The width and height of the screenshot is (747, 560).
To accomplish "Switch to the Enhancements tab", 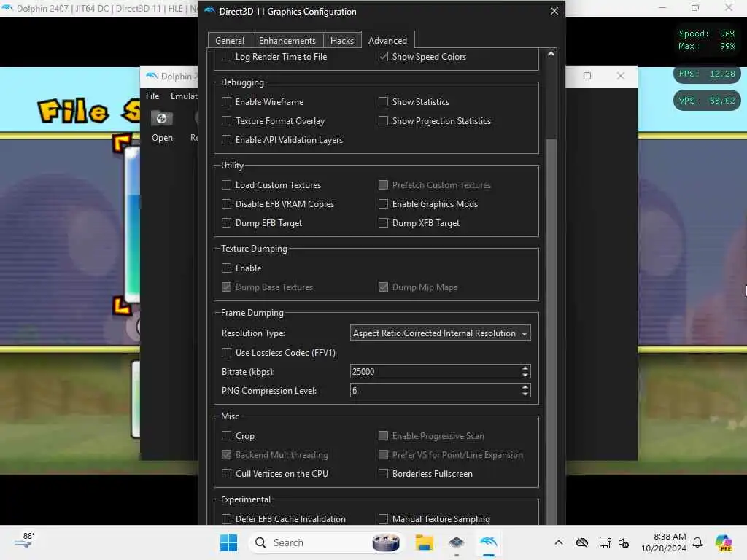I will coord(287,41).
